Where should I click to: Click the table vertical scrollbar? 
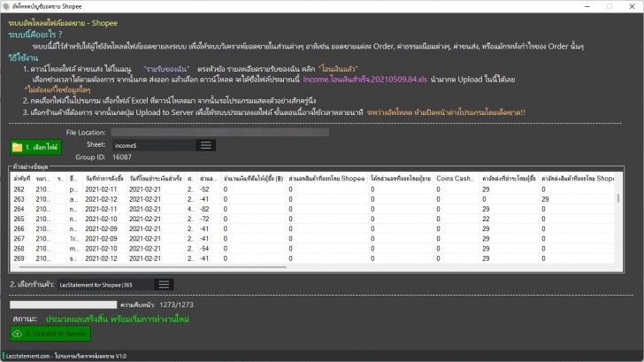pos(618,198)
